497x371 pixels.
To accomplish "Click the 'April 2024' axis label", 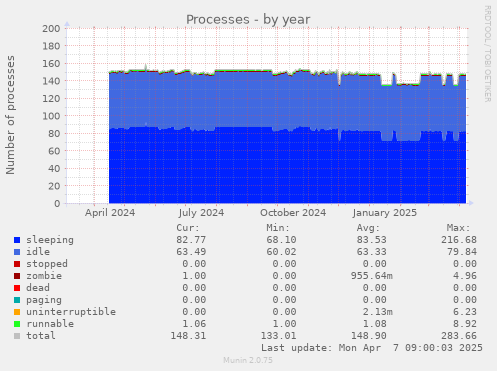I will 110,213.
